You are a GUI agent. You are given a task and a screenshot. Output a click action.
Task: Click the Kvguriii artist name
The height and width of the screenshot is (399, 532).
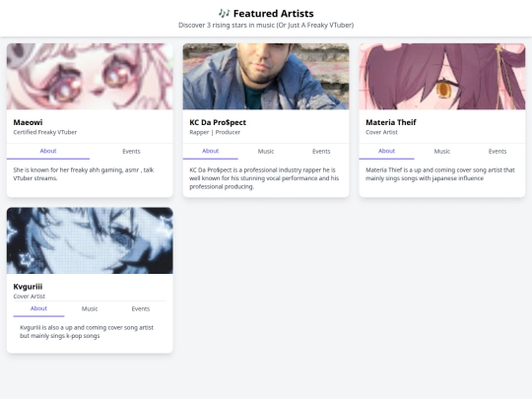point(28,287)
